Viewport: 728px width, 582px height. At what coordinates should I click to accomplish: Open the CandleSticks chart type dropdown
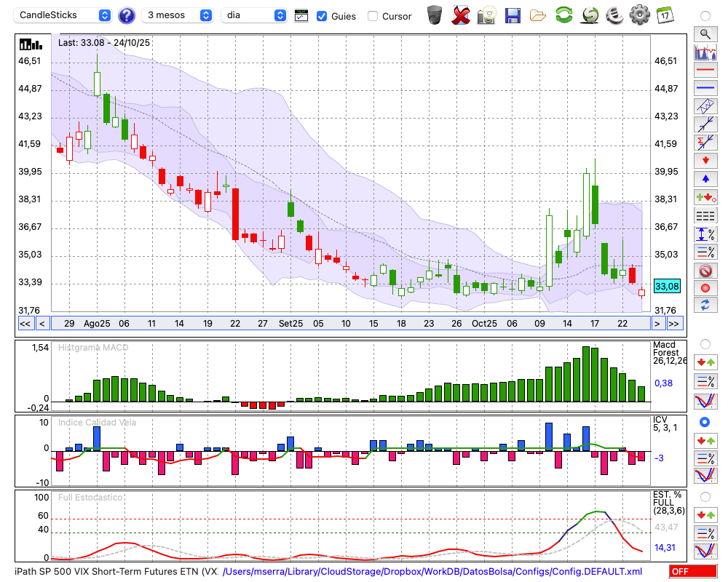pyautogui.click(x=64, y=15)
